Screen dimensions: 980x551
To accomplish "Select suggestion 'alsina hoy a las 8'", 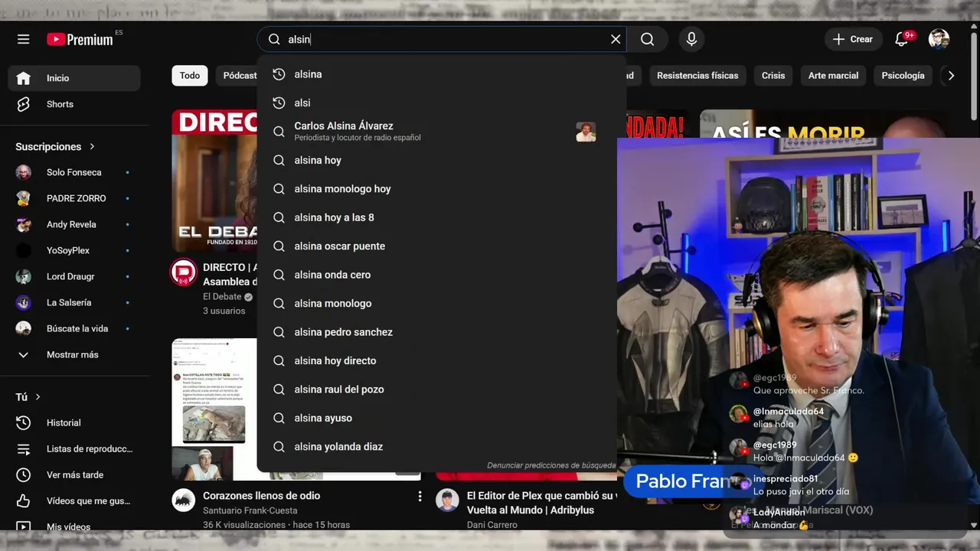I will pyautogui.click(x=442, y=217).
